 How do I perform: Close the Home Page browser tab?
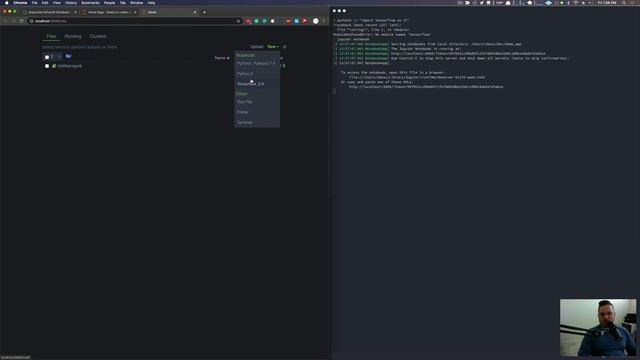[x=135, y=12]
